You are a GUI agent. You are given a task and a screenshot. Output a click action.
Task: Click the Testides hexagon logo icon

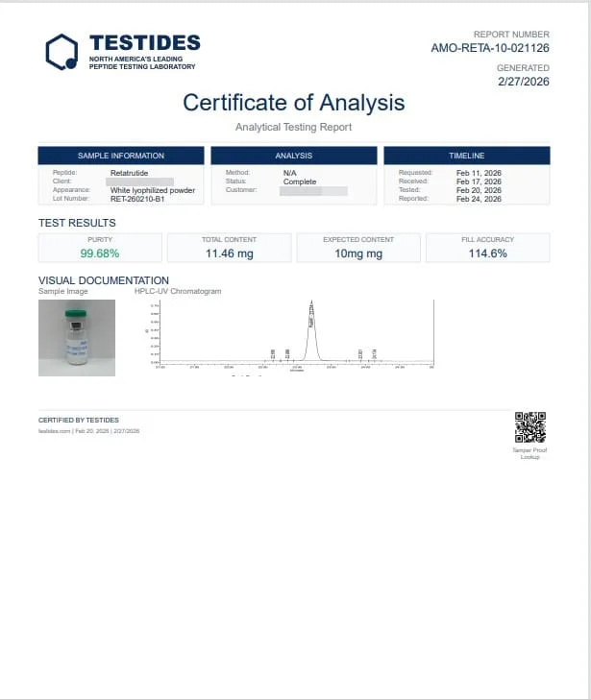pos(62,52)
